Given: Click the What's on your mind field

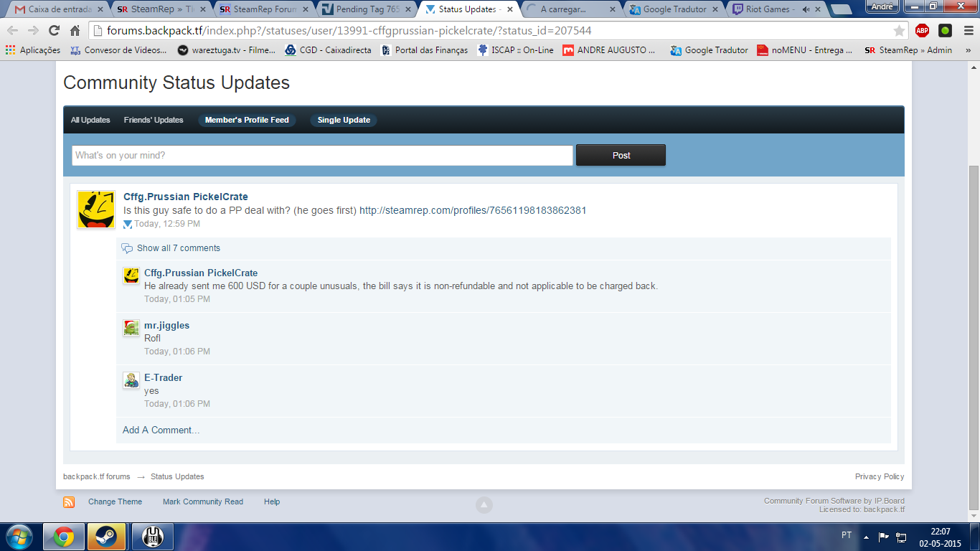Looking at the screenshot, I should click(322, 156).
